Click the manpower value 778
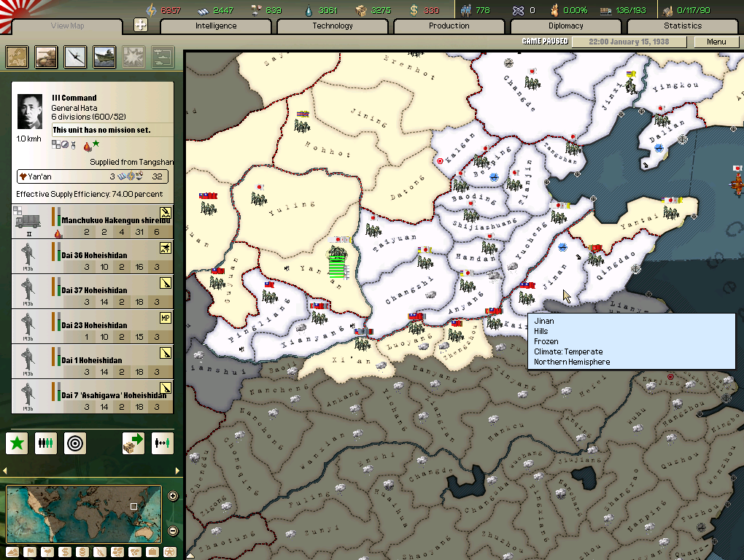 click(x=483, y=10)
